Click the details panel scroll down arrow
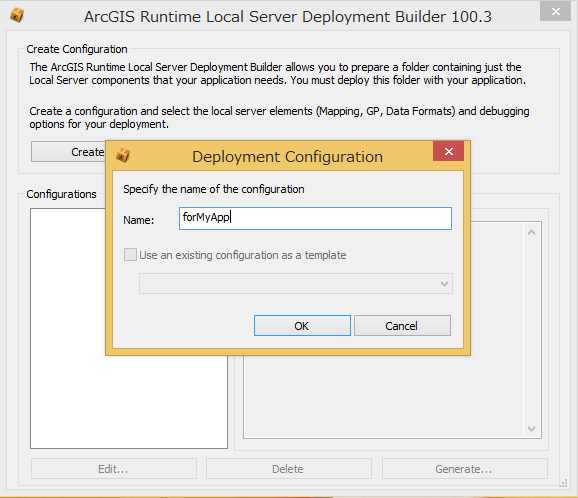This screenshot has height=498, width=578. pyautogui.click(x=532, y=429)
